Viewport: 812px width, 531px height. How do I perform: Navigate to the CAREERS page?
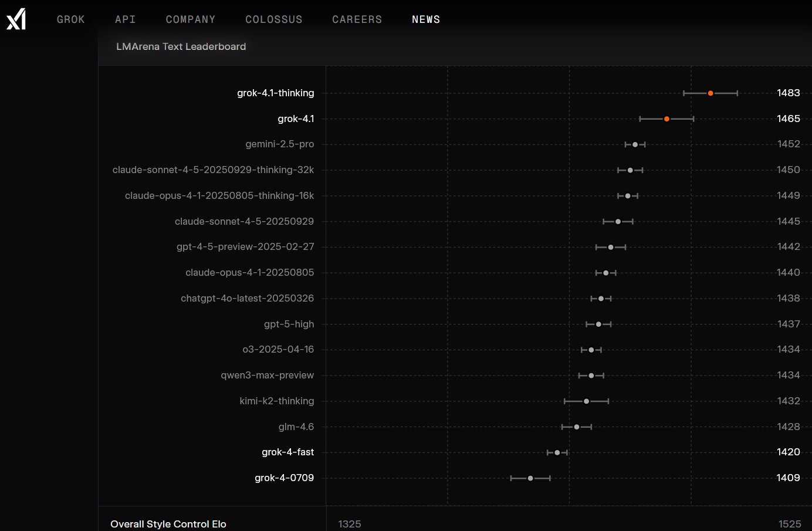357,19
